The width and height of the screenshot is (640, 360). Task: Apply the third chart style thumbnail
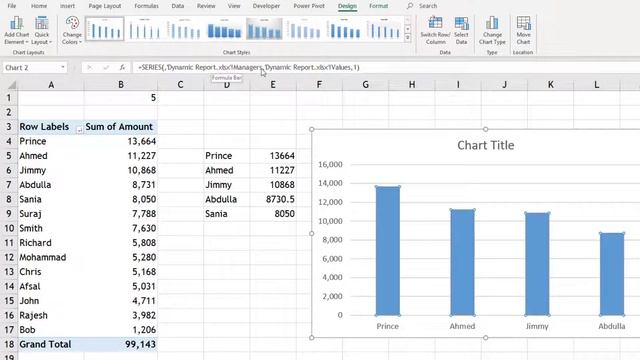click(x=184, y=29)
